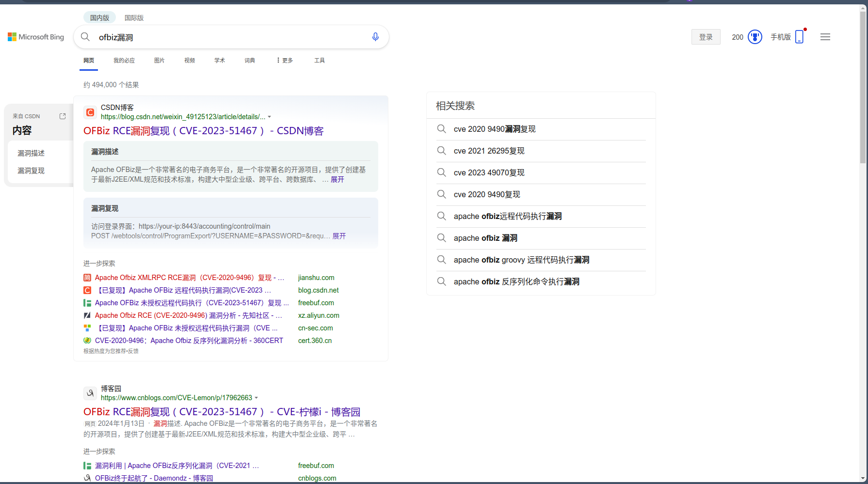The image size is (868, 484).
Task: Switch to the 图片 tab
Action: click(x=160, y=61)
